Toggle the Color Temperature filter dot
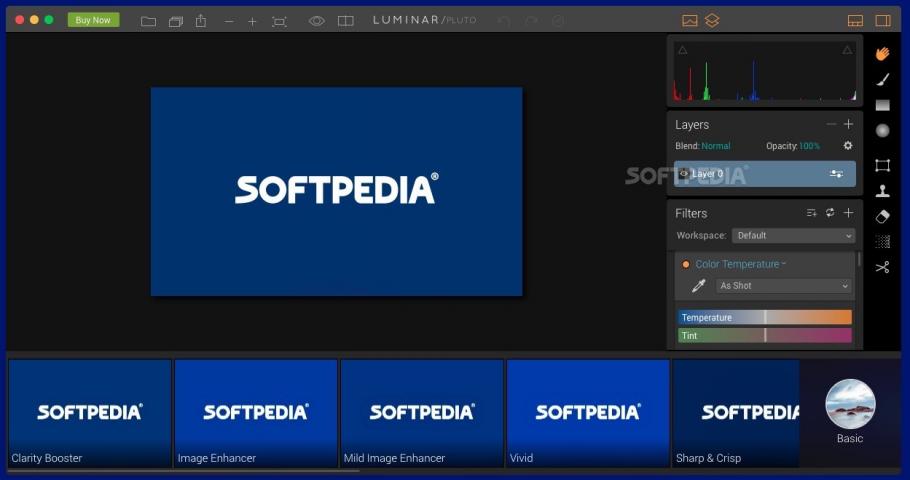910x480 pixels. point(686,265)
